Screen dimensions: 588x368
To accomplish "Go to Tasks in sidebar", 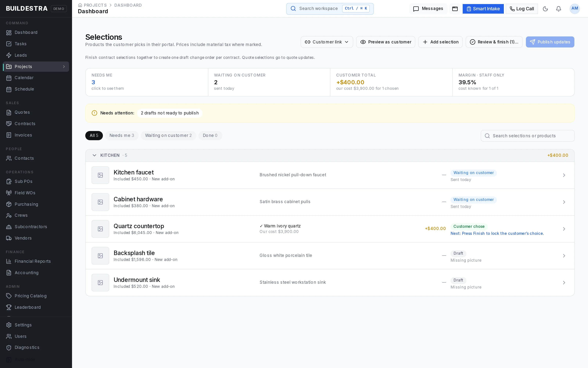I will pyautogui.click(x=36, y=44).
